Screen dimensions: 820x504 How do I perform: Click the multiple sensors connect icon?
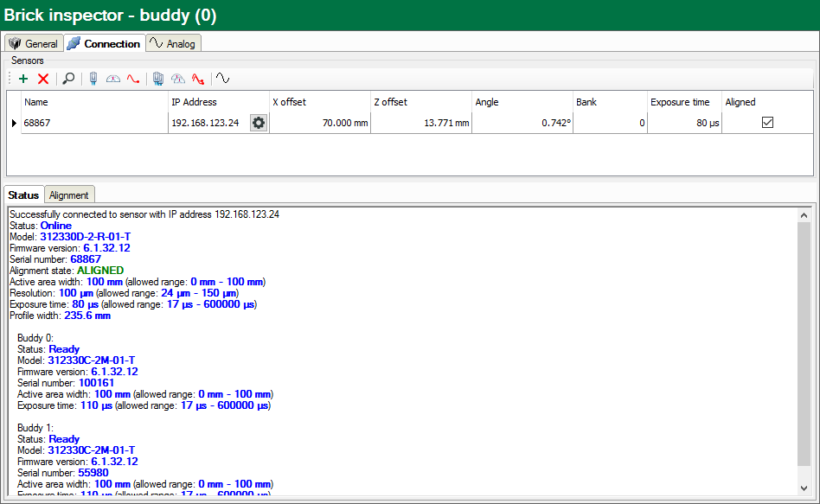[x=158, y=79]
